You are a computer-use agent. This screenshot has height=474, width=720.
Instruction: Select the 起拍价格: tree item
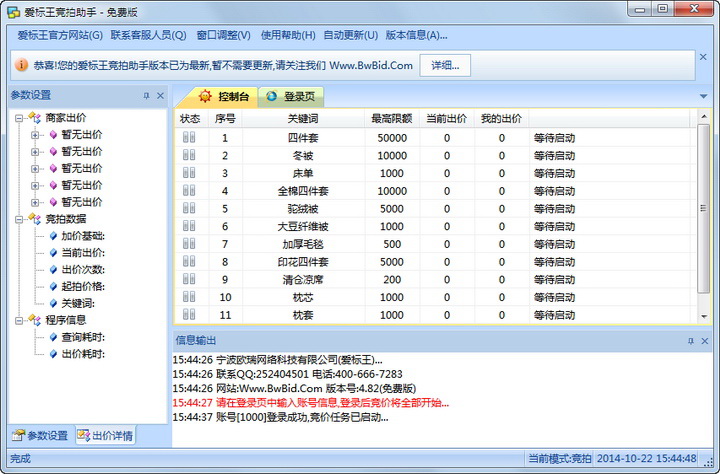tap(83, 287)
